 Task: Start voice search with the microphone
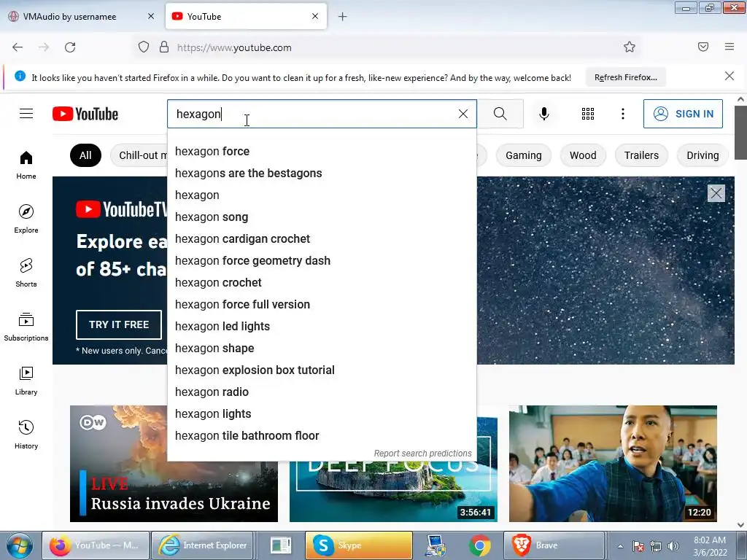click(x=544, y=114)
